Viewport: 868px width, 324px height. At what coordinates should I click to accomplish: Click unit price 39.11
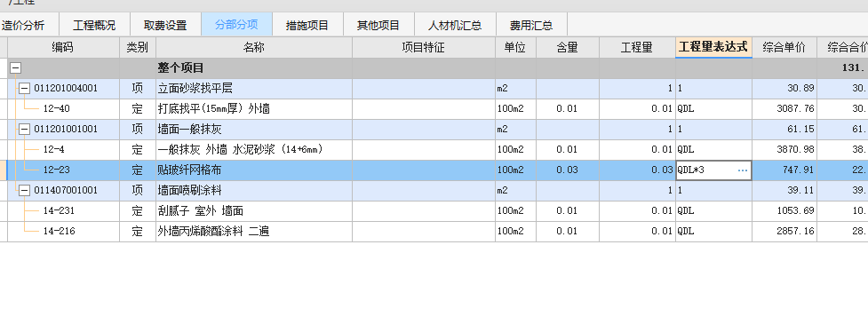click(x=784, y=191)
